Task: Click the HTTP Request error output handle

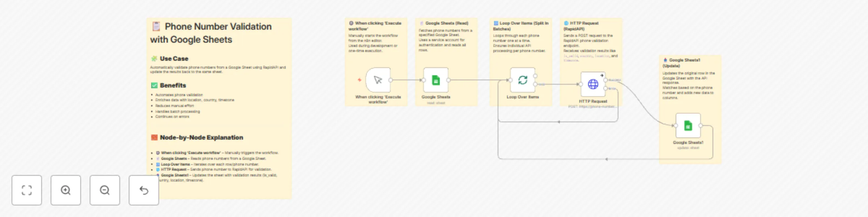Action: click(606, 88)
